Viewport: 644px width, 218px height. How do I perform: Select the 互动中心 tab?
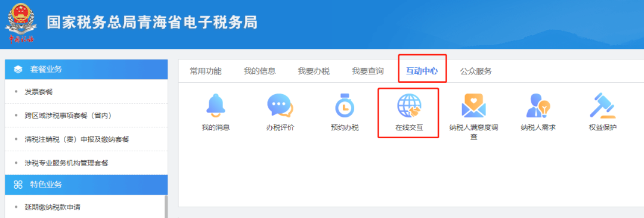click(422, 71)
